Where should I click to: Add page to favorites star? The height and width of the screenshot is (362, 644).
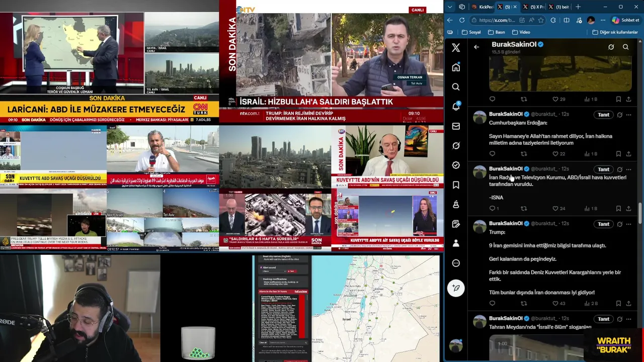pos(541,20)
